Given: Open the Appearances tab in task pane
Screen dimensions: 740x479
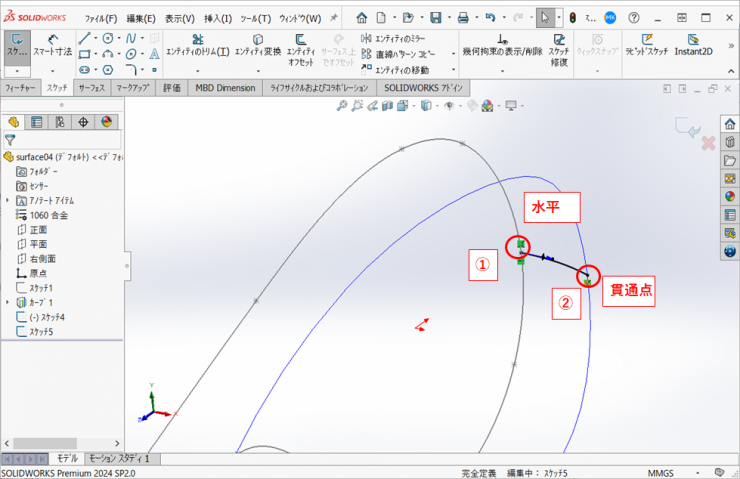Looking at the screenshot, I should pyautogui.click(x=730, y=196).
